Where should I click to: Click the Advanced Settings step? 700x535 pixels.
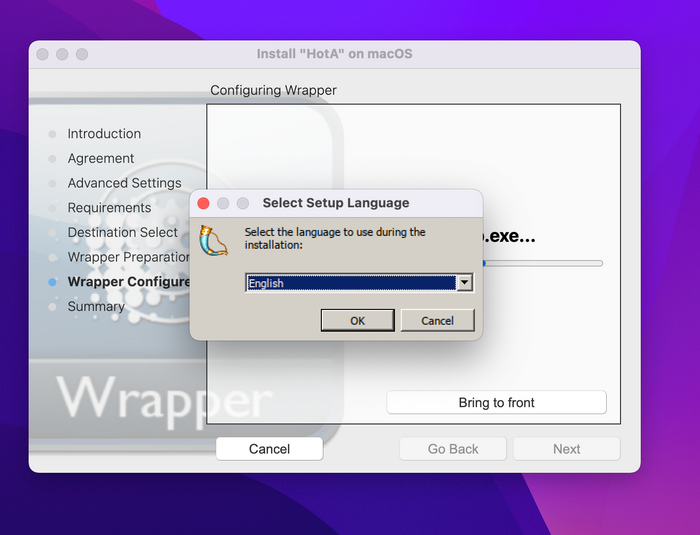pyautogui.click(x=124, y=183)
